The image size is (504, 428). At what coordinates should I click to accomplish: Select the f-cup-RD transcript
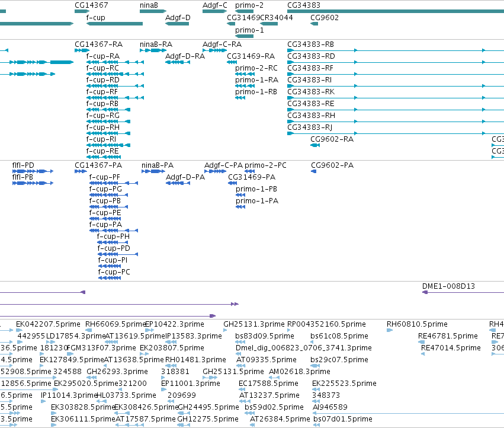coord(115,86)
